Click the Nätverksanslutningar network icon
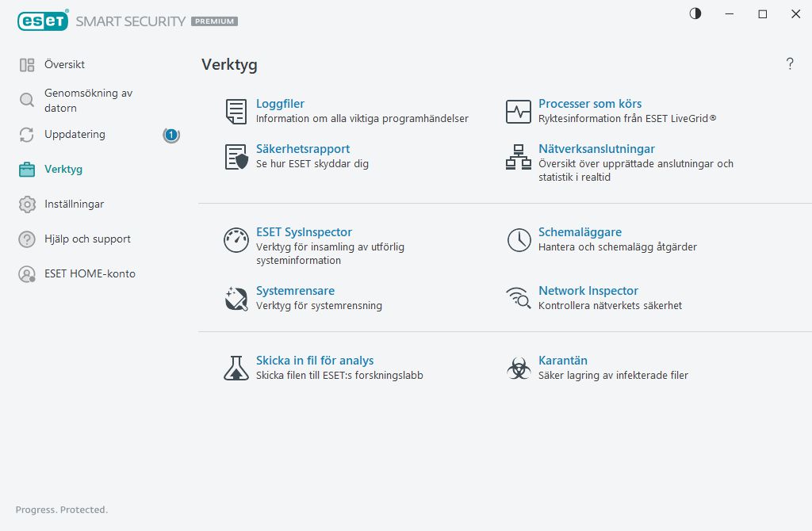 pos(519,157)
